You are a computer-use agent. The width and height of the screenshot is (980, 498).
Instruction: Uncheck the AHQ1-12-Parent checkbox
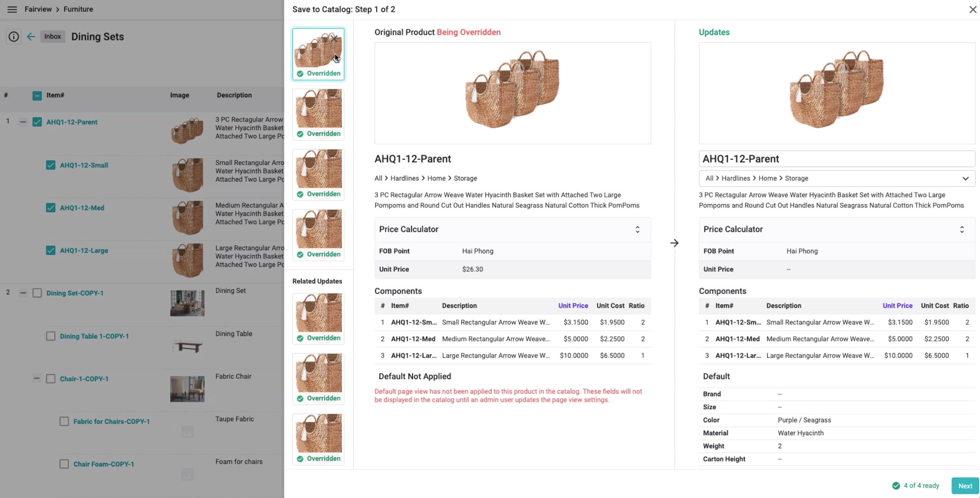coord(37,122)
